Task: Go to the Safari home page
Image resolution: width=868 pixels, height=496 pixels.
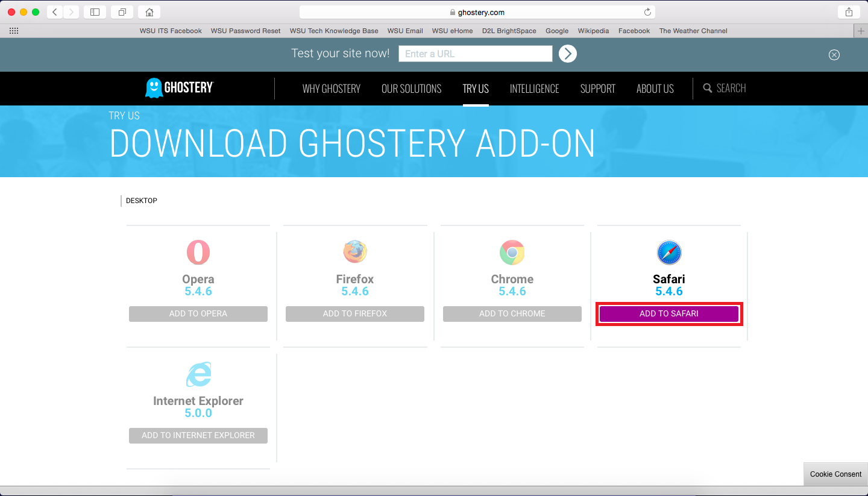Action: point(149,12)
